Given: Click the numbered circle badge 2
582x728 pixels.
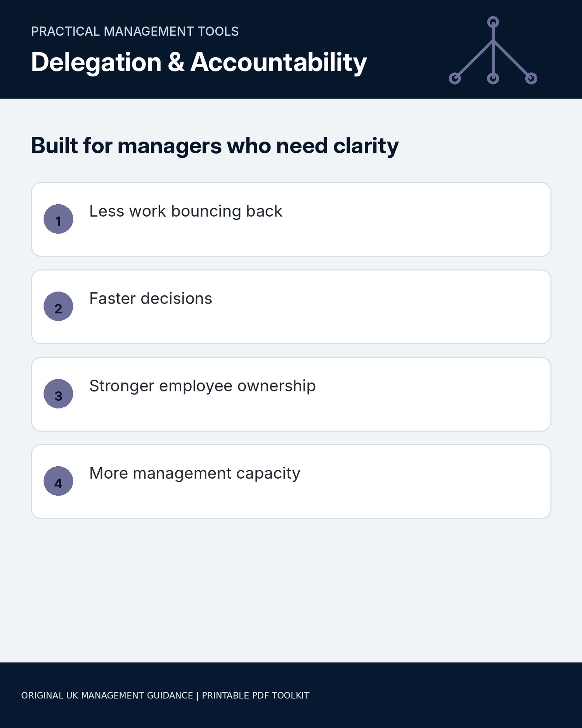Looking at the screenshot, I should pos(58,306).
